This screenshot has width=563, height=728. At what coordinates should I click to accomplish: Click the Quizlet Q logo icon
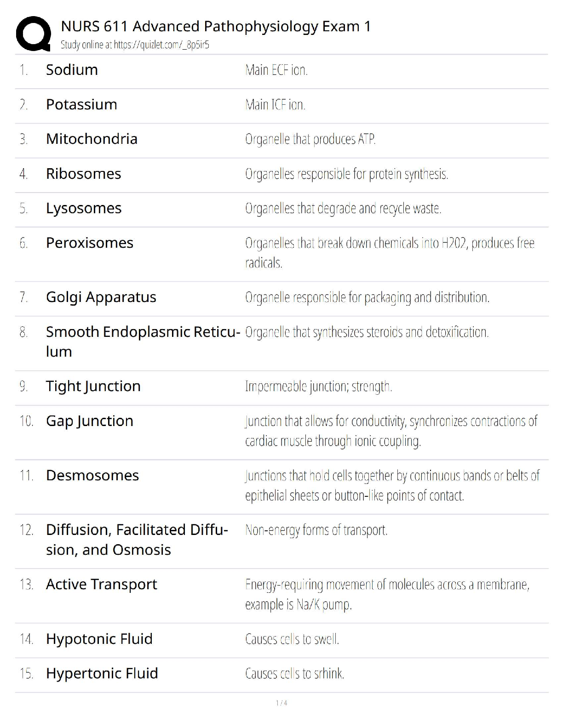pos(33,33)
